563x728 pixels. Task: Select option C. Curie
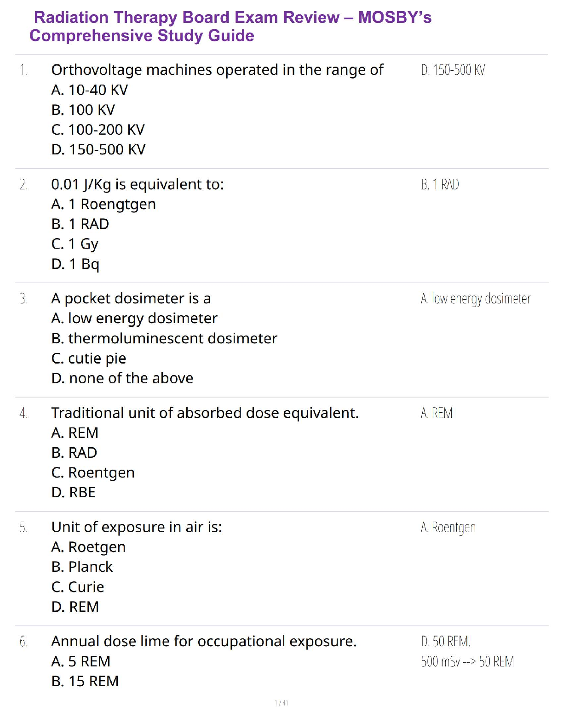click(x=78, y=587)
